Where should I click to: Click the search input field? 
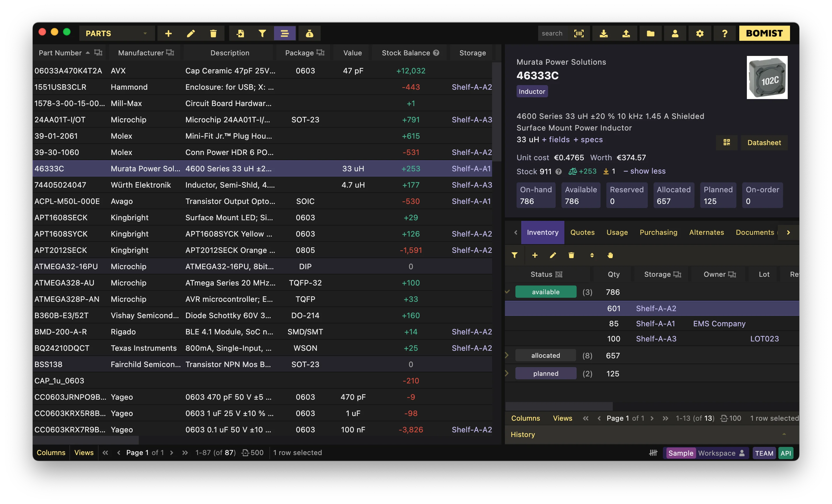pyautogui.click(x=552, y=34)
